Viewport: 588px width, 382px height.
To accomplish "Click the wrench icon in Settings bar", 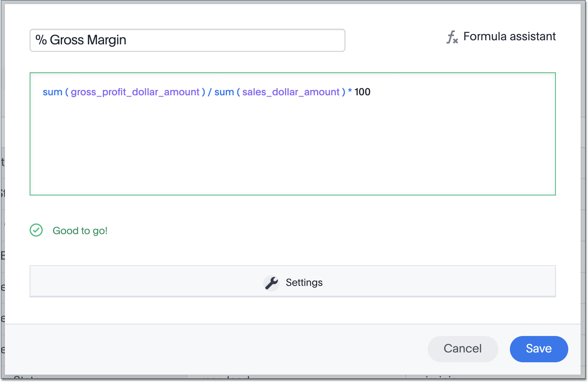I will (271, 283).
